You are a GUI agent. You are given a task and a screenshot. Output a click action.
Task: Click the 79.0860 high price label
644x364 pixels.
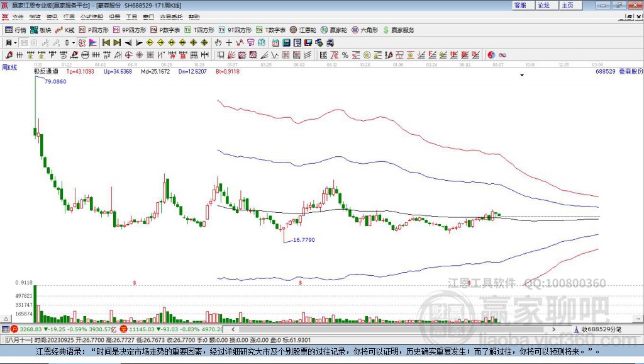pos(55,81)
